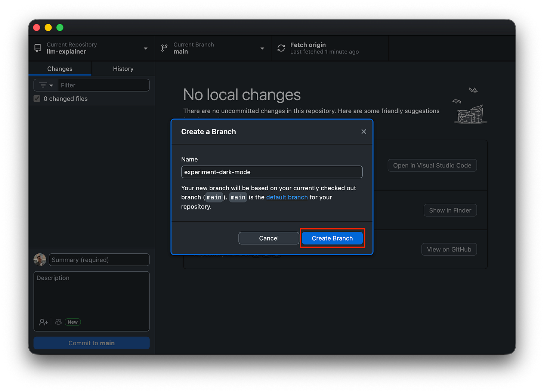The height and width of the screenshot is (392, 544).
Task: Dismiss the Create a Branch dialog with the X
Action: tap(364, 132)
